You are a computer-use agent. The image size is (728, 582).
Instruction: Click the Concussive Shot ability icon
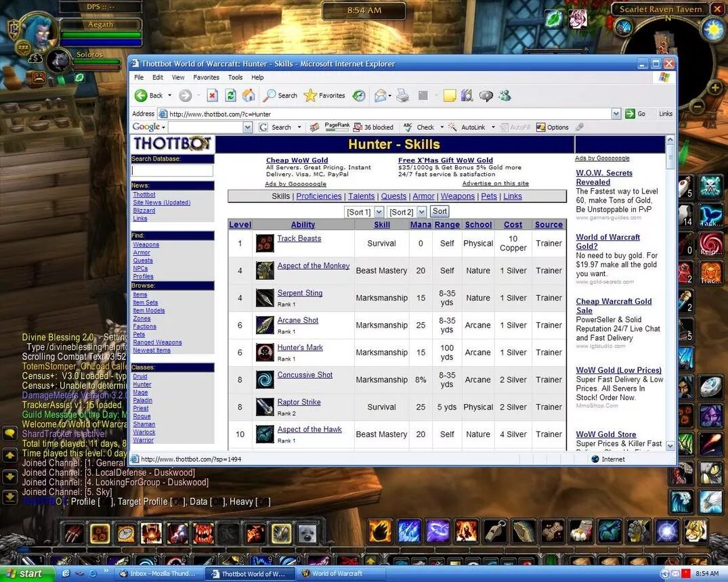(x=265, y=380)
